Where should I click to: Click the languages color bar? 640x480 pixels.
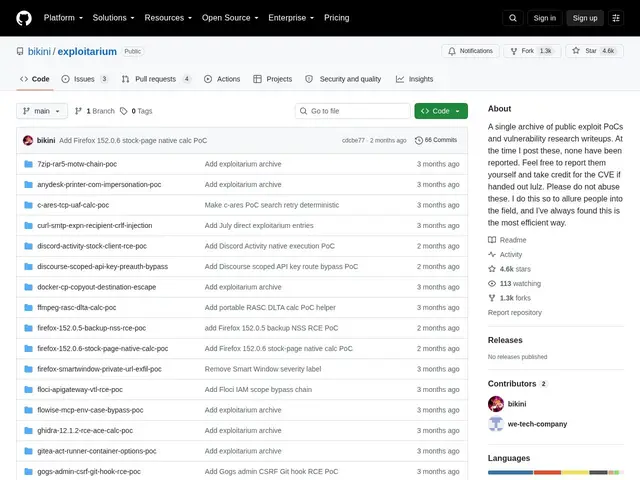tap(556, 472)
